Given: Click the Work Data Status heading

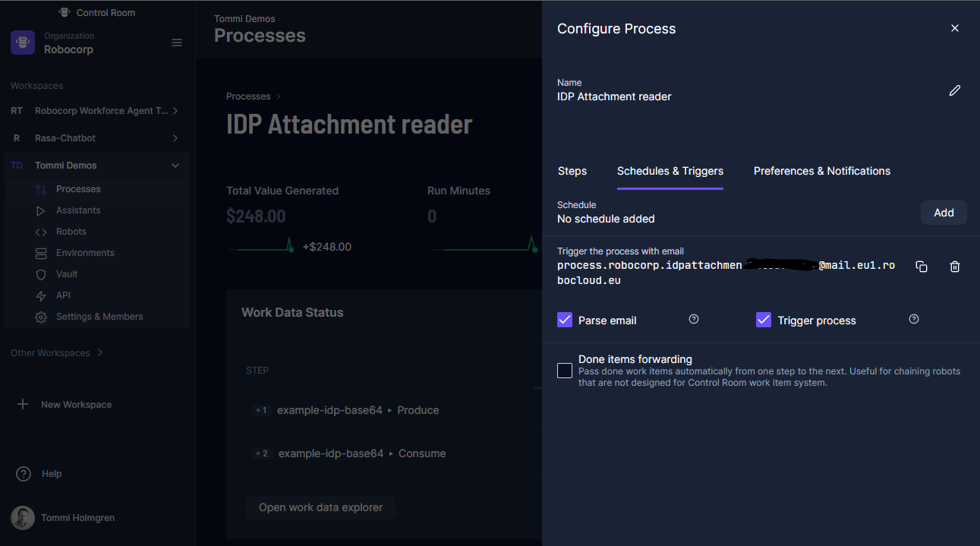Looking at the screenshot, I should (292, 312).
